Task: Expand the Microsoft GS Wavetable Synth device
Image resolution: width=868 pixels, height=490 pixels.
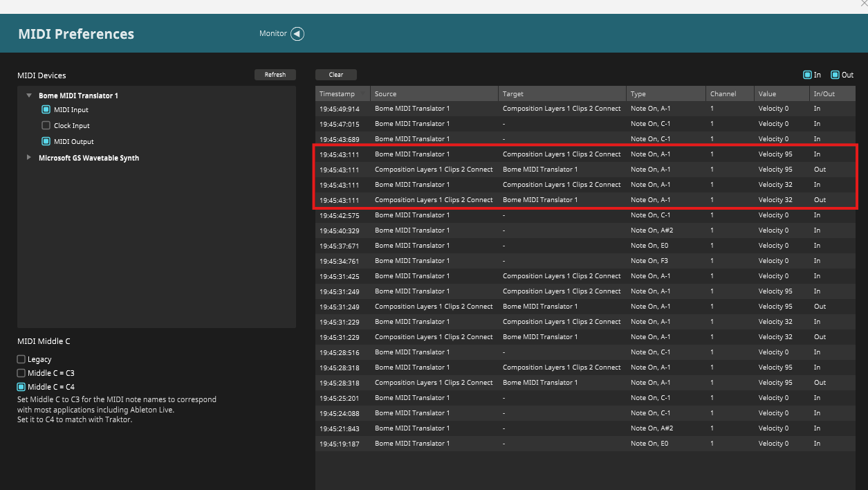Action: [29, 158]
